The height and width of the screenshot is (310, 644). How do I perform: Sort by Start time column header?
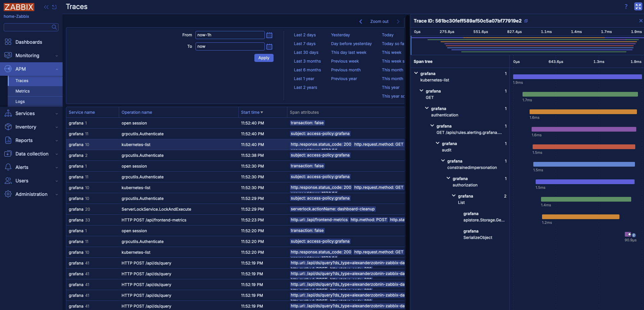(252, 112)
